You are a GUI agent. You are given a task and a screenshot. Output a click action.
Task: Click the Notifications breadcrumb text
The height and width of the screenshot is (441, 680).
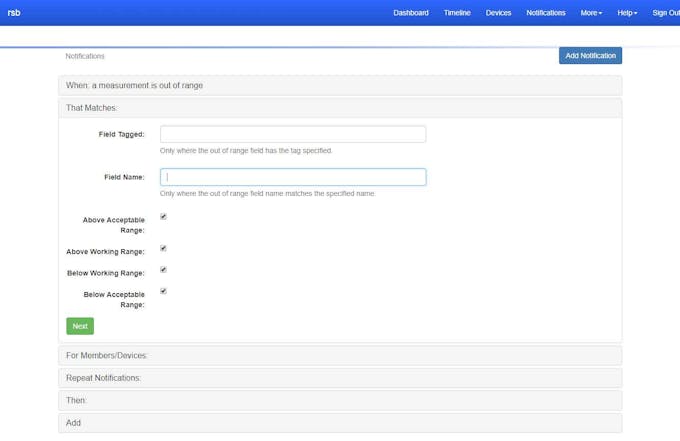[85, 56]
